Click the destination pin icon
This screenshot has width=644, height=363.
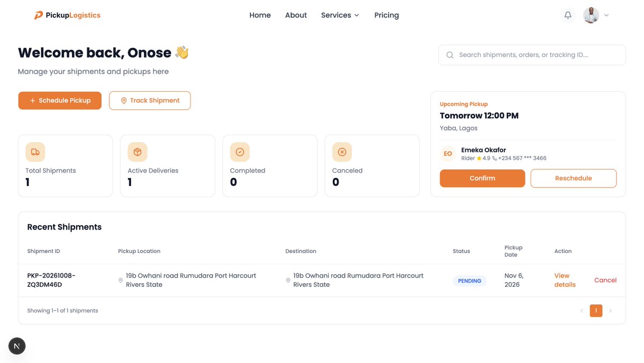coord(288,280)
